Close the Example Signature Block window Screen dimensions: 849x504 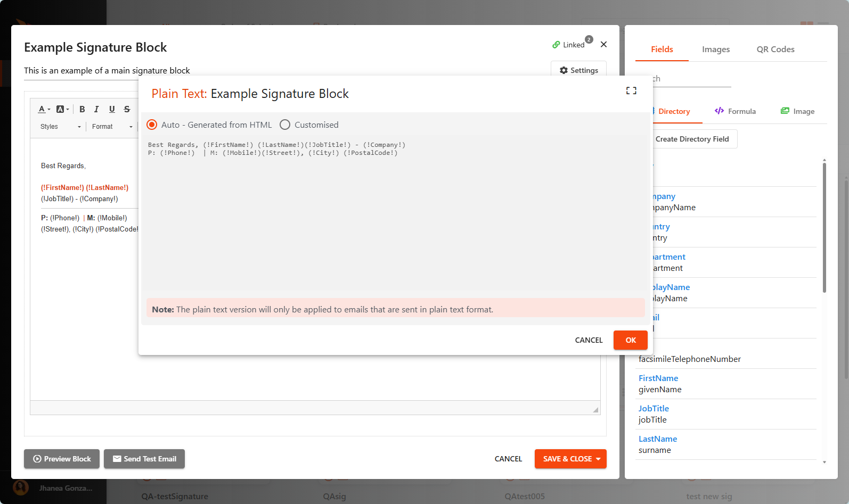603,45
